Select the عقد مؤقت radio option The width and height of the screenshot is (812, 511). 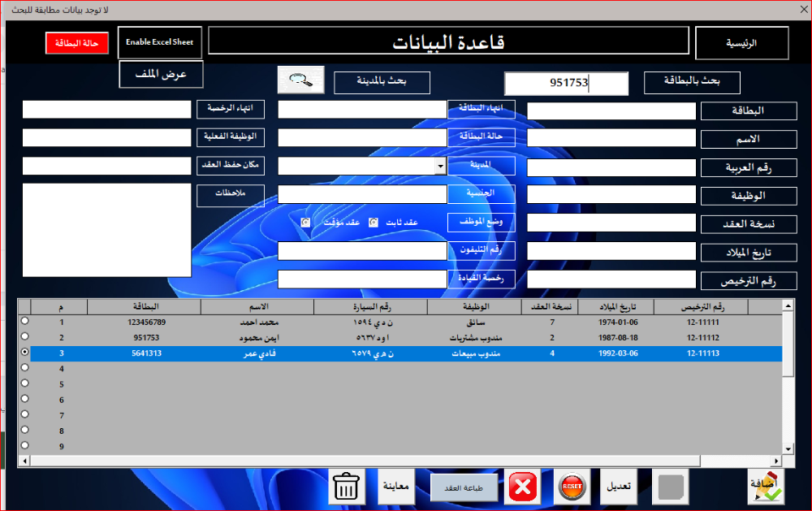click(305, 222)
